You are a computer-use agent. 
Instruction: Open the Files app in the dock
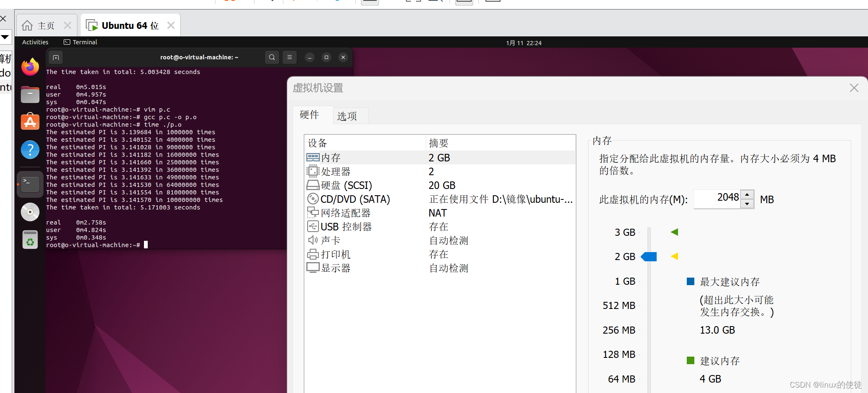pyautogui.click(x=30, y=94)
